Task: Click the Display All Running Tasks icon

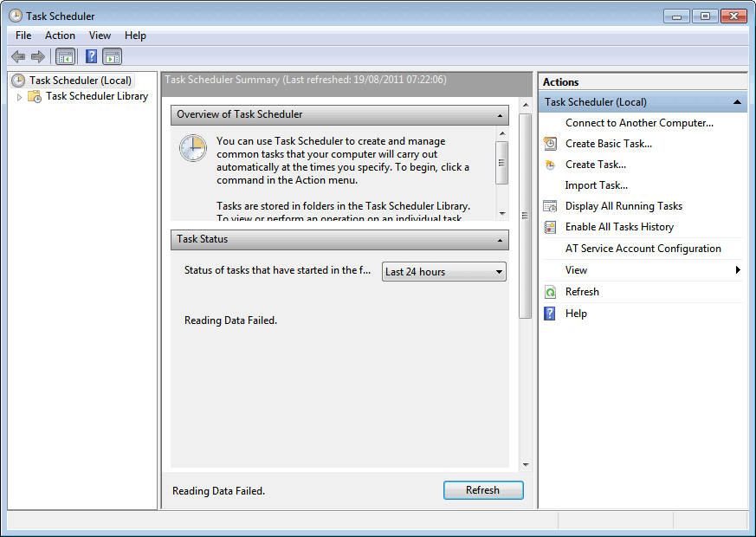Action: (x=550, y=206)
